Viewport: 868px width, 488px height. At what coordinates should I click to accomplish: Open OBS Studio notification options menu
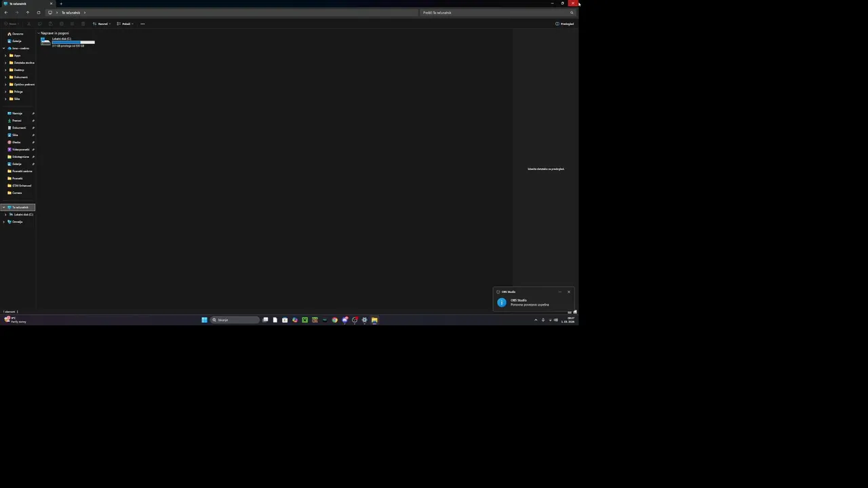point(559,292)
